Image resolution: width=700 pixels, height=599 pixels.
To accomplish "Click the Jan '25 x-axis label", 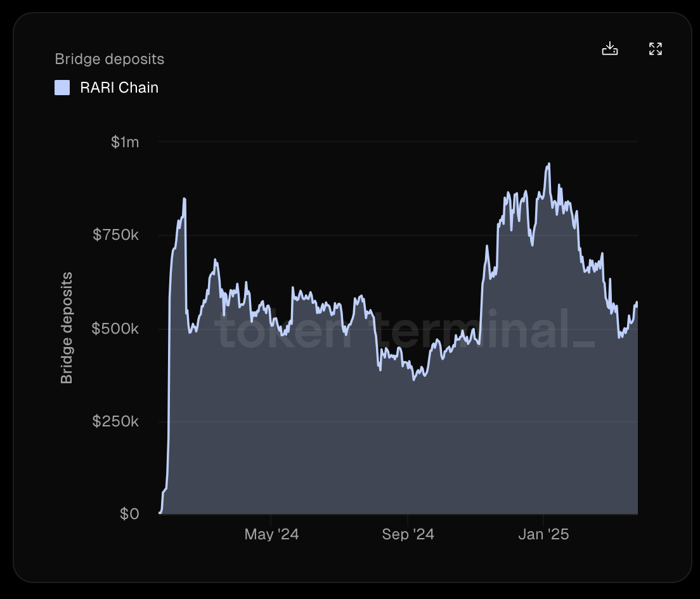I will pyautogui.click(x=543, y=534).
